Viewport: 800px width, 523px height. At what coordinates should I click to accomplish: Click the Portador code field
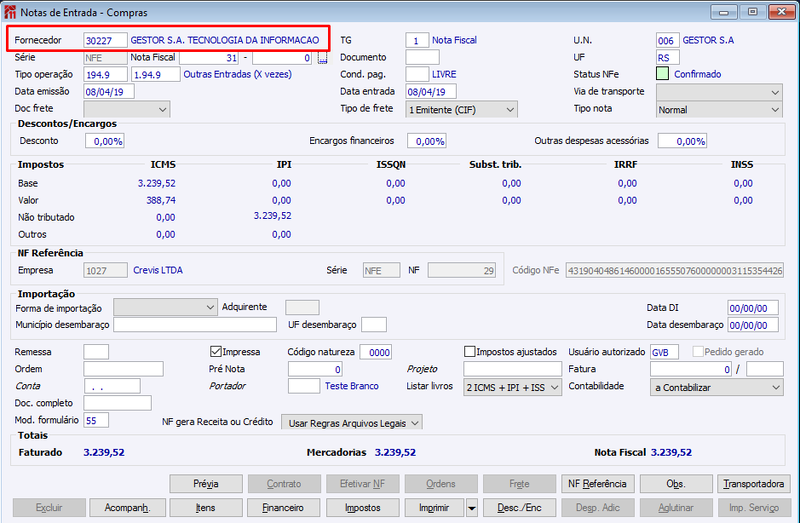click(x=304, y=386)
